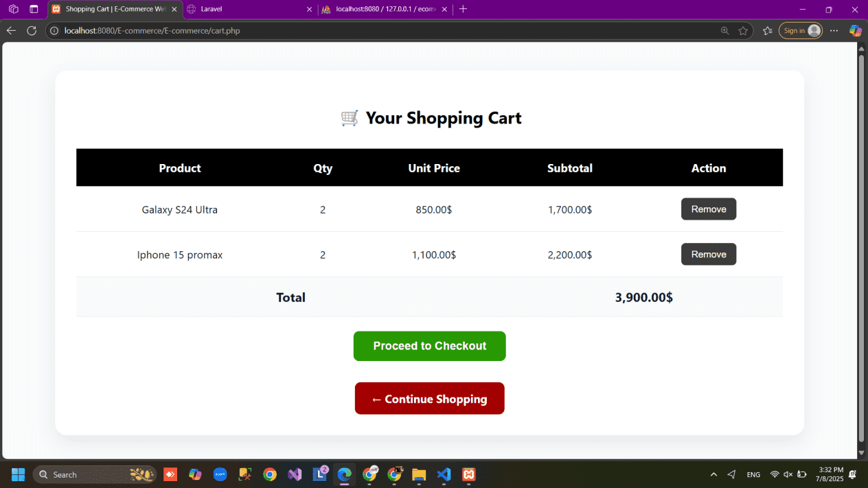868x488 pixels.
Task: Open the muted volume icon in tray
Action: (x=788, y=474)
